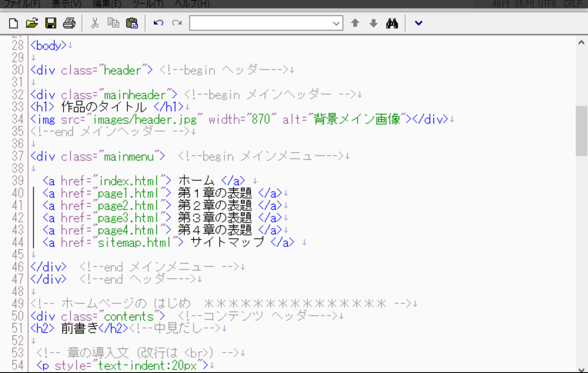The width and height of the screenshot is (588, 373).
Task: Click the comment 章の導入文 on line 53
Action: pos(138,353)
